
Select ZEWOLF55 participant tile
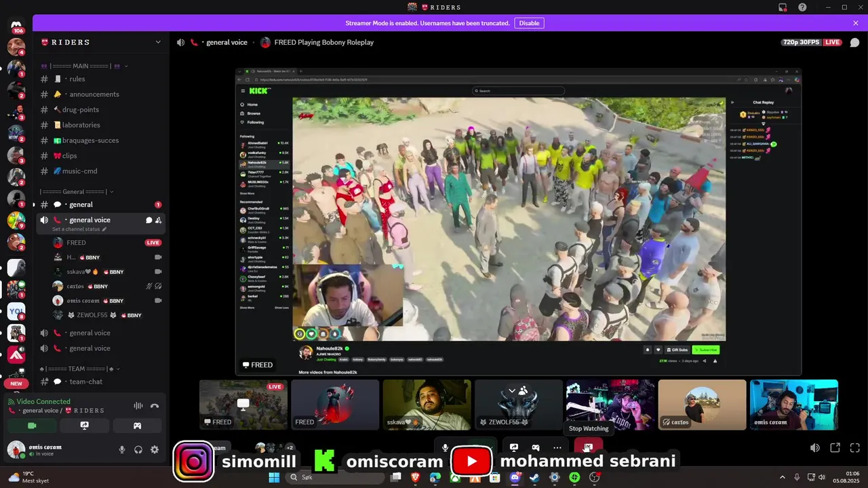coord(519,405)
